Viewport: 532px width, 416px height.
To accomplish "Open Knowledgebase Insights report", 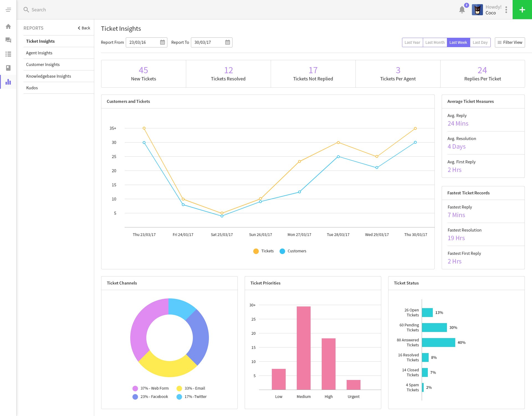I will pos(48,76).
